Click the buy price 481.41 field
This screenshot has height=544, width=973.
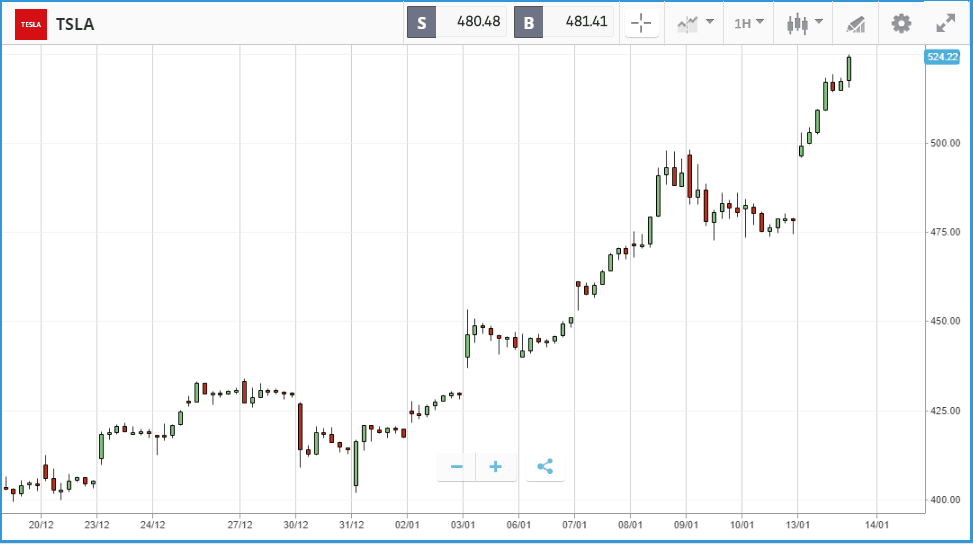click(x=579, y=22)
